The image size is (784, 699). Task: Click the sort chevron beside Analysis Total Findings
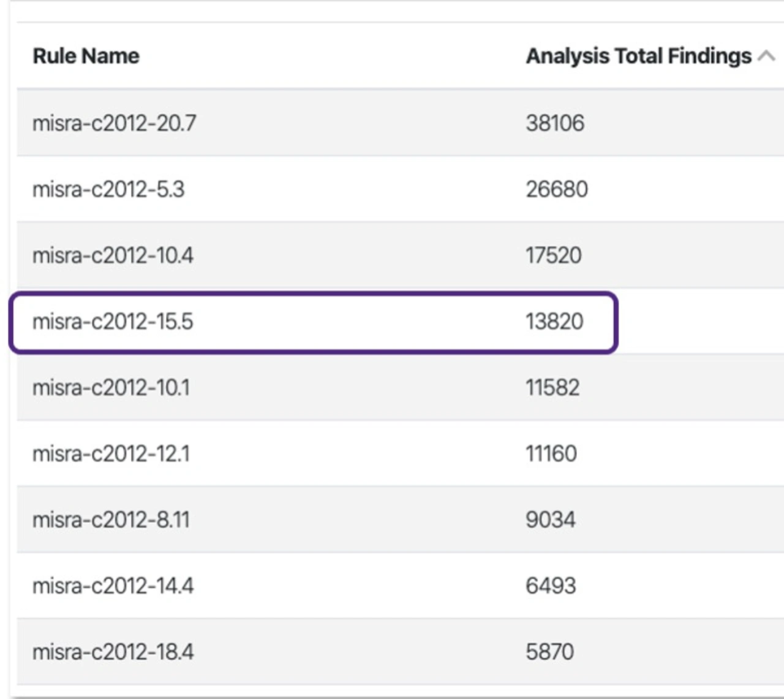tap(766, 56)
